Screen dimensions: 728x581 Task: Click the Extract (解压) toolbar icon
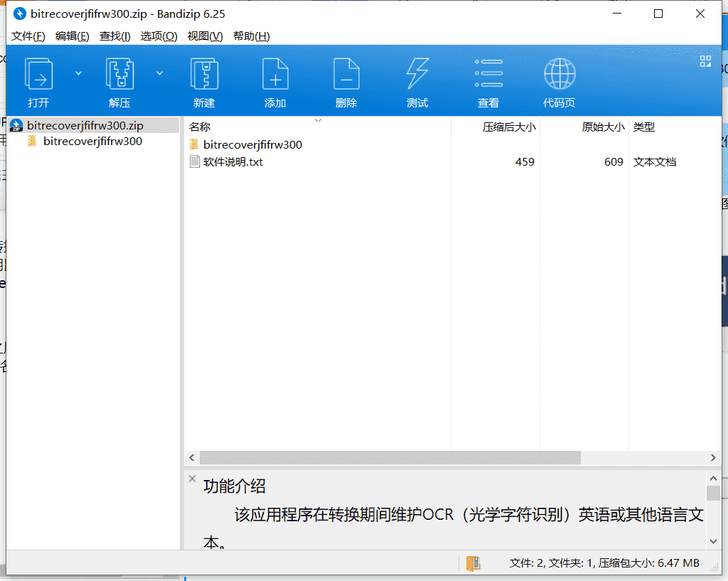pyautogui.click(x=119, y=74)
